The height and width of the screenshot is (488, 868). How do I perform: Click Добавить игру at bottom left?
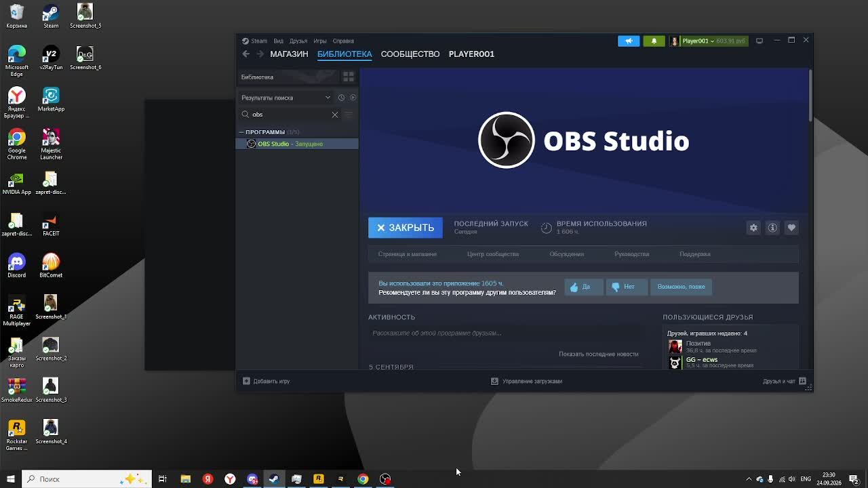coord(266,381)
